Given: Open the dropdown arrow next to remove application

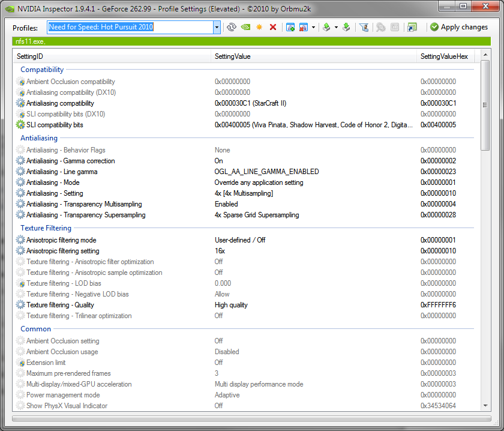Looking at the screenshot, I should 313,27.
